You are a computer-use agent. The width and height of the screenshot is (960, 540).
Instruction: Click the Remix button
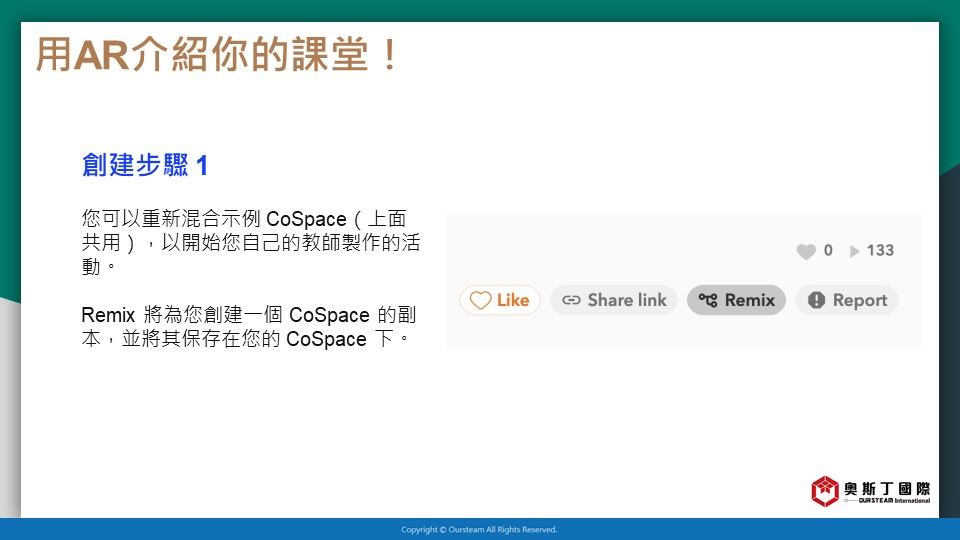pyautogui.click(x=736, y=300)
